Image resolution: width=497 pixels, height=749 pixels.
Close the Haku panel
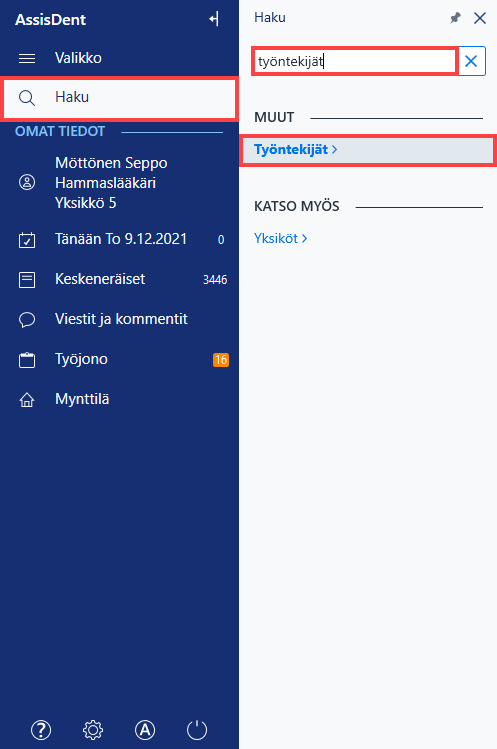(x=480, y=18)
